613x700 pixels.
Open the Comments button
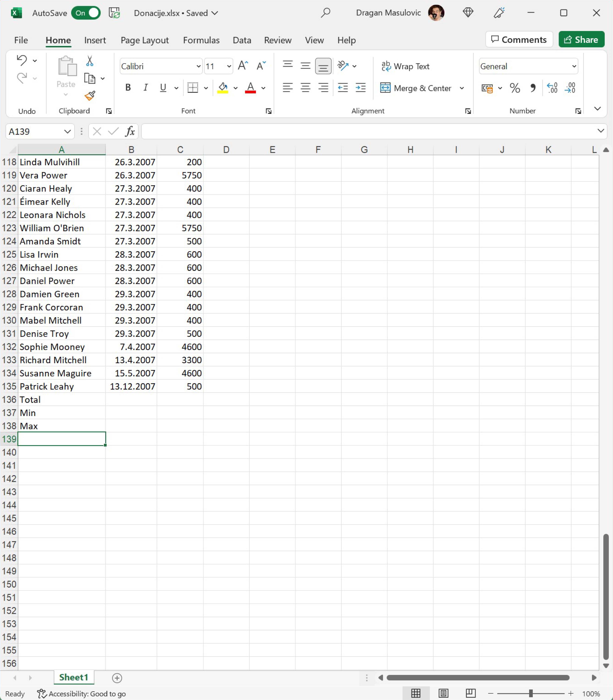tap(519, 40)
